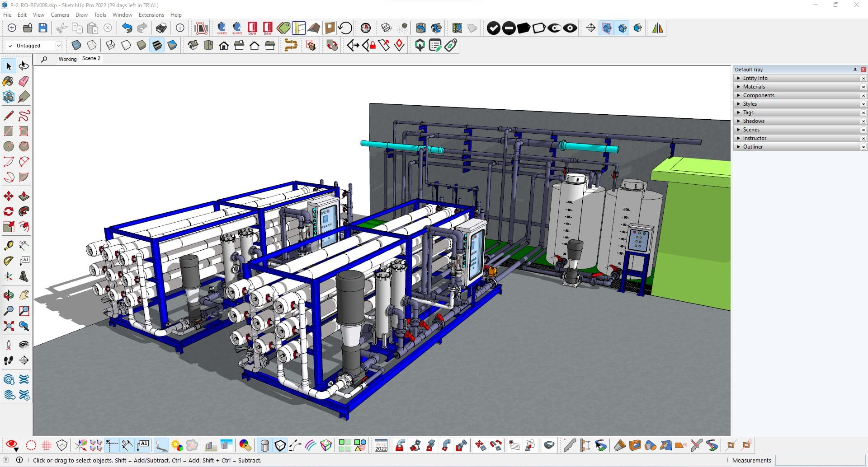
Task: Toggle Shaded With Textures style
Action: click(157, 45)
